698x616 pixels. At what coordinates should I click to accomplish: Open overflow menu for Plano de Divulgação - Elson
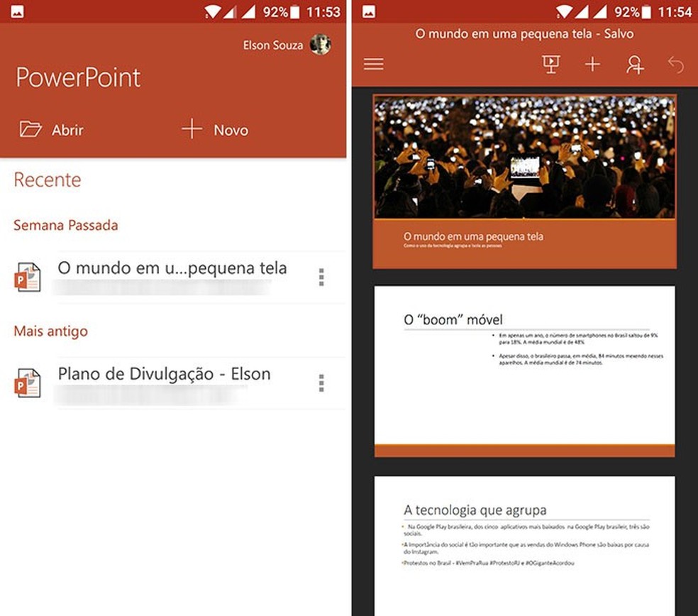coord(321,383)
